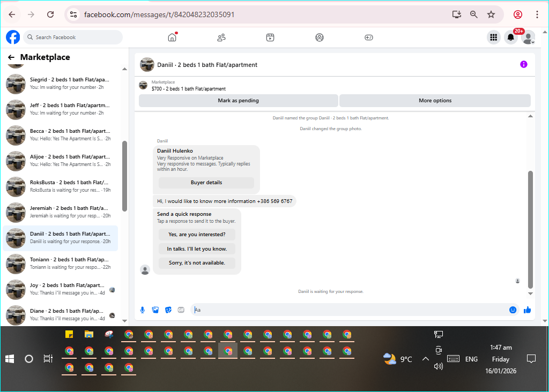Record a voice clip microphone icon
Screen dimensions: 549x392
(x=143, y=310)
